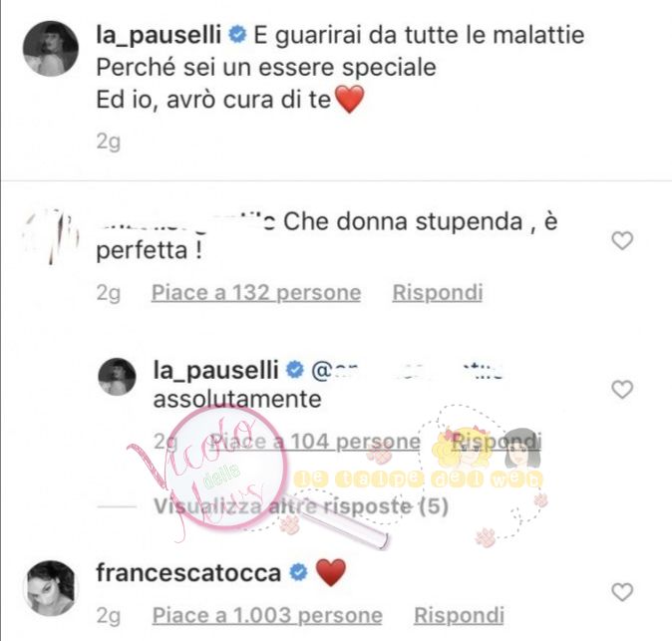Reply to the 'Che donna stupenda' comment
The image size is (672, 641).
click(438, 293)
